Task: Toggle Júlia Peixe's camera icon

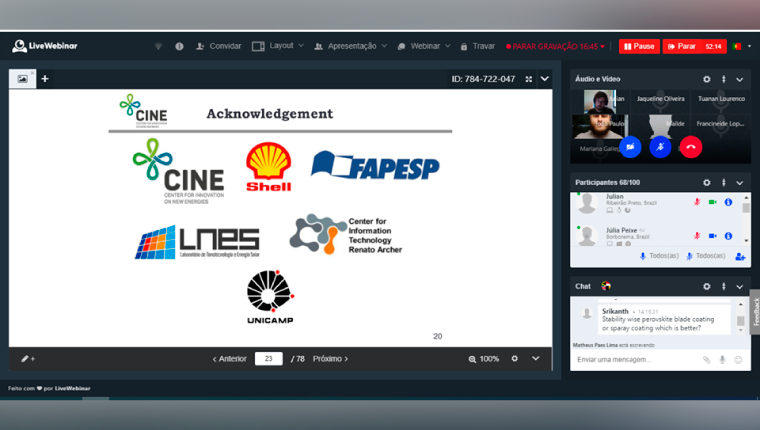Action: click(712, 236)
